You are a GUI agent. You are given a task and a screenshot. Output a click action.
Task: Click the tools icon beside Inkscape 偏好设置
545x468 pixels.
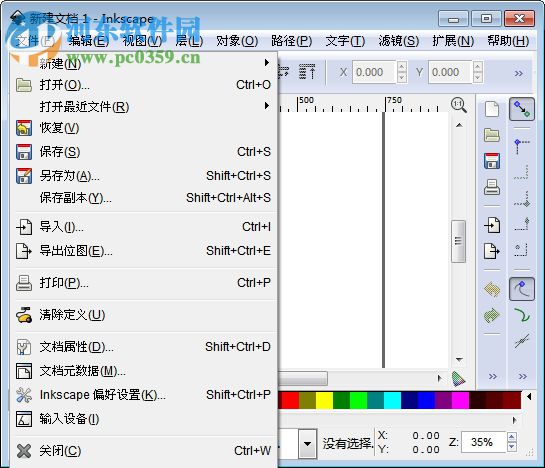(24, 395)
